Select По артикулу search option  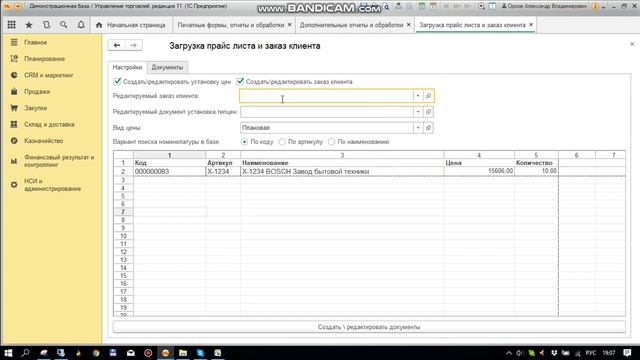282,142
